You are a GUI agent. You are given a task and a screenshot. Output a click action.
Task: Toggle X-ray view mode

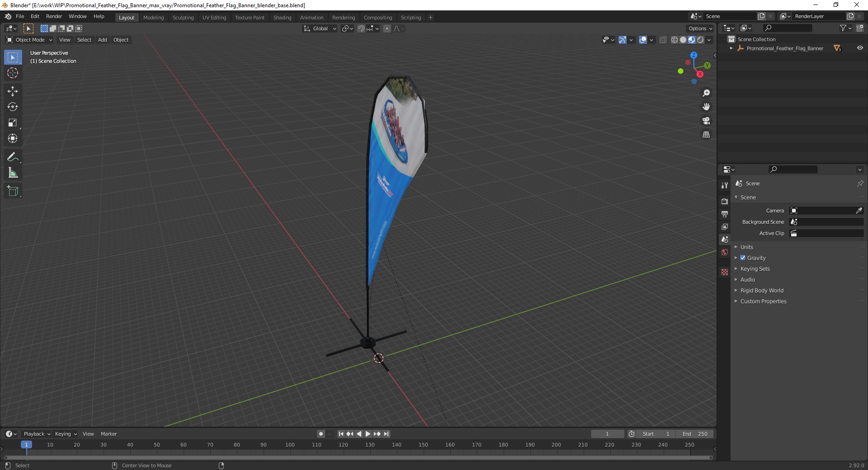pos(663,40)
